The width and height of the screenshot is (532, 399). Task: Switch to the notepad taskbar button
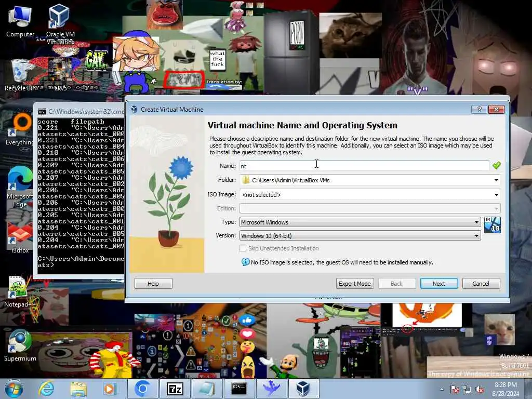[x=207, y=389]
